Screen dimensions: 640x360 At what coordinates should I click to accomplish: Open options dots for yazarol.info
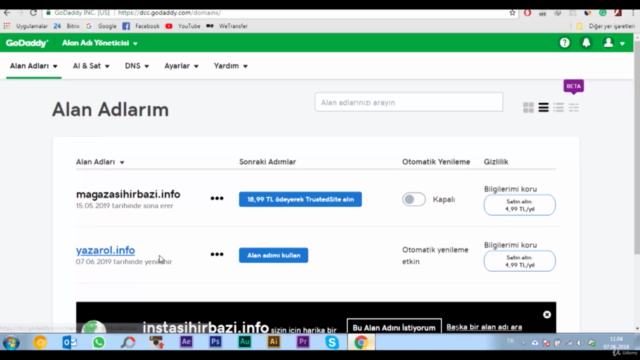(x=217, y=254)
